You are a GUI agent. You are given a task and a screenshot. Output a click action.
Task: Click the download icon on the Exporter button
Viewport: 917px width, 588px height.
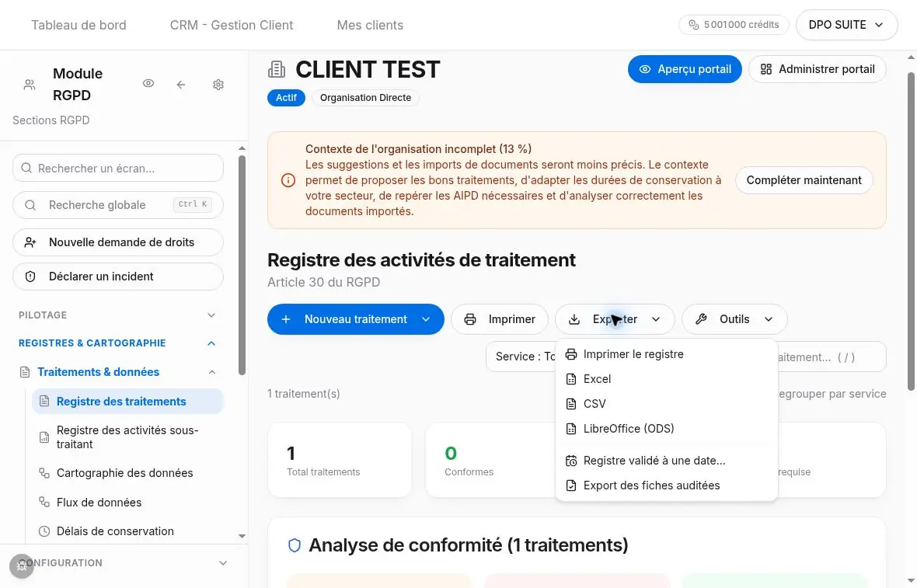pyautogui.click(x=574, y=319)
